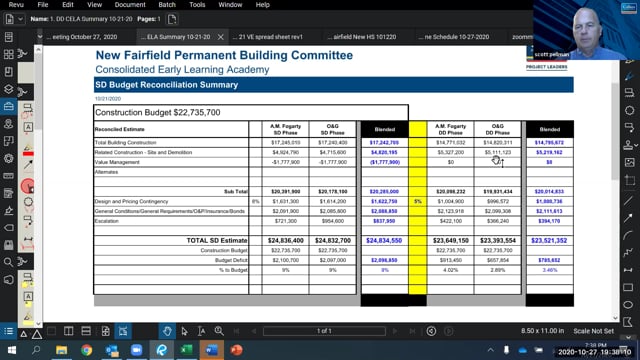The height and width of the screenshot is (360, 640).
Task: Select the Tool Chest panel icon
Action: click(x=9, y=107)
